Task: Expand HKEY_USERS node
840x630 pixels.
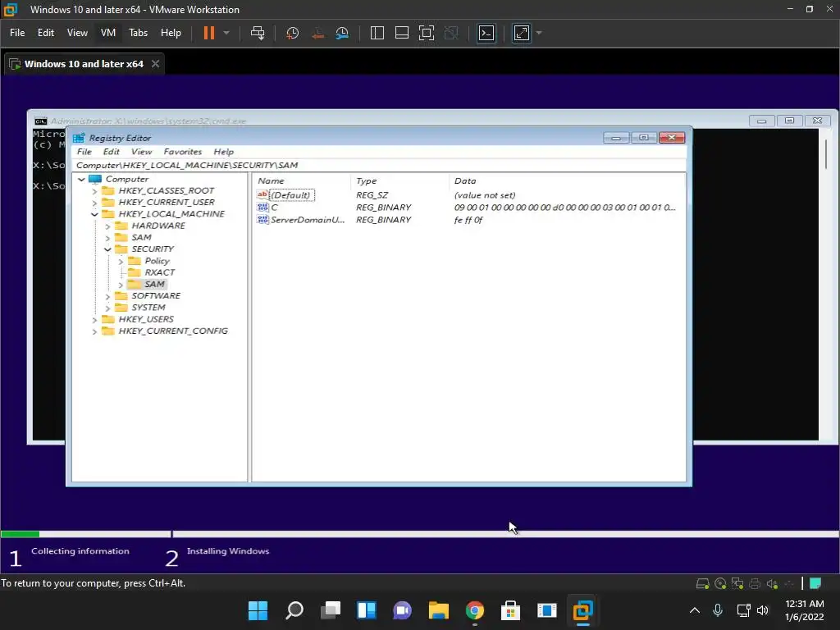Action: pos(94,320)
